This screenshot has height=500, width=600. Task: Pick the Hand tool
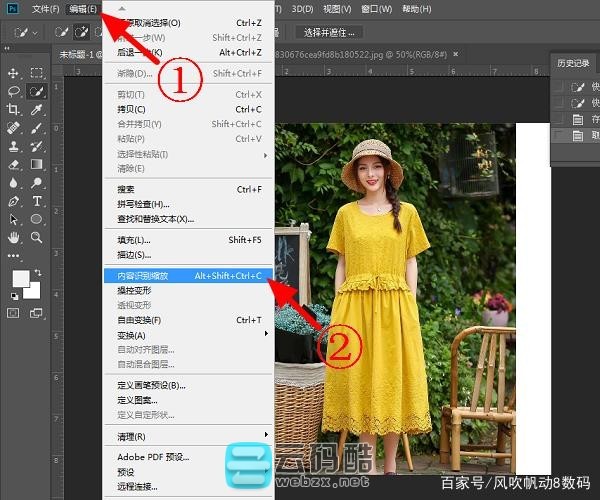pyautogui.click(x=14, y=237)
